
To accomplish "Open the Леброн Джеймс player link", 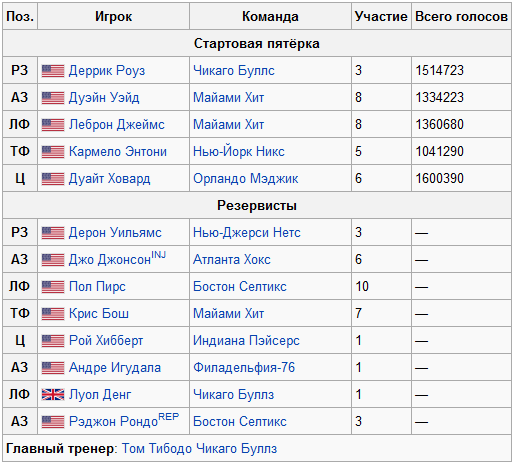I will pos(116,125).
